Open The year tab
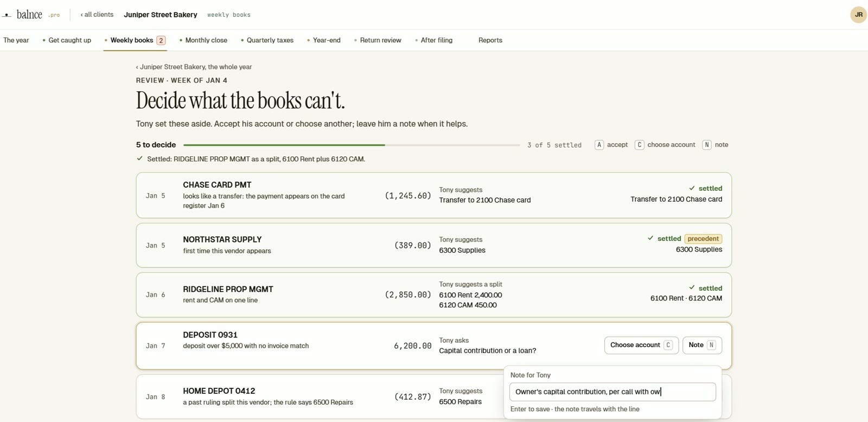This screenshot has width=868, height=422. click(16, 40)
